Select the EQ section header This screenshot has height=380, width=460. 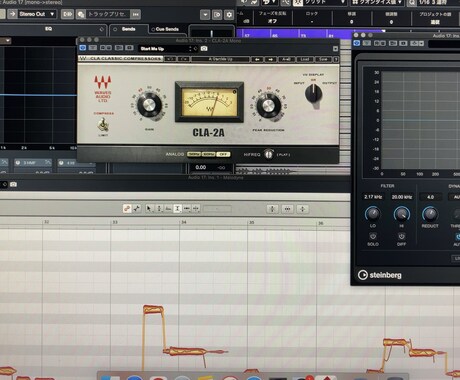(x=48, y=29)
